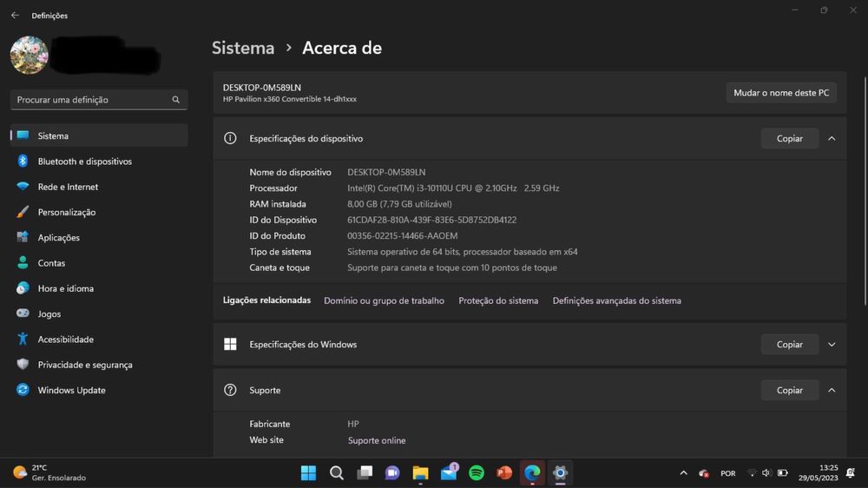This screenshot has height=488, width=868.
Task: Click the Windows logo beside Especificações do Windows
Action: [x=230, y=345]
